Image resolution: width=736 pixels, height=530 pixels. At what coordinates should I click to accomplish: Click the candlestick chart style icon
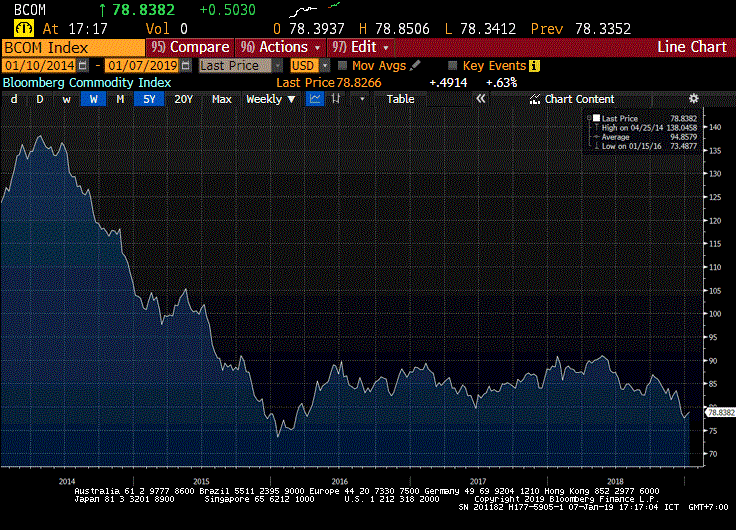click(337, 99)
